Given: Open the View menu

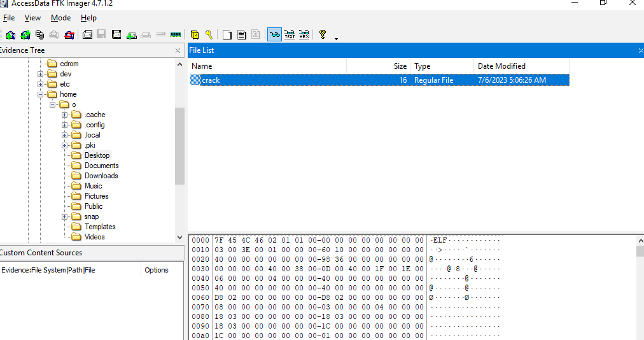Looking at the screenshot, I should pos(32,18).
